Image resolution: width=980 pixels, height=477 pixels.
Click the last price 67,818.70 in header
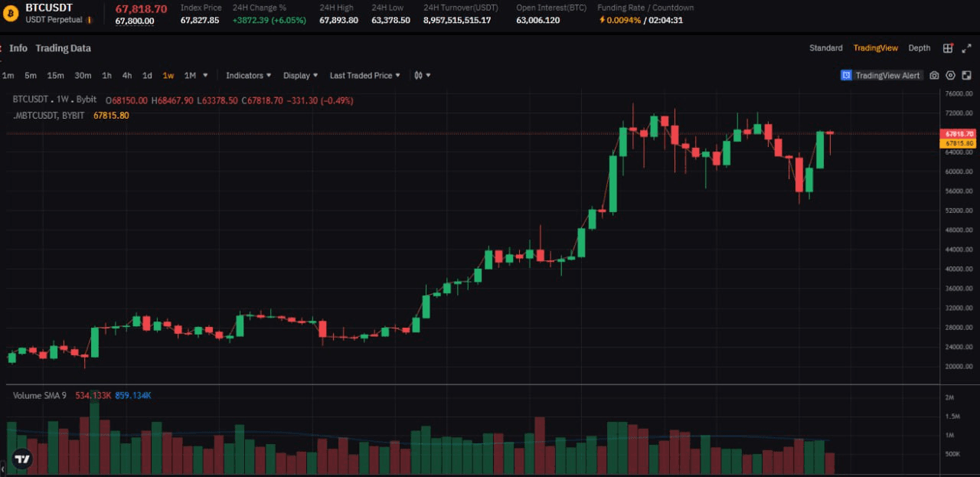pyautogui.click(x=141, y=8)
